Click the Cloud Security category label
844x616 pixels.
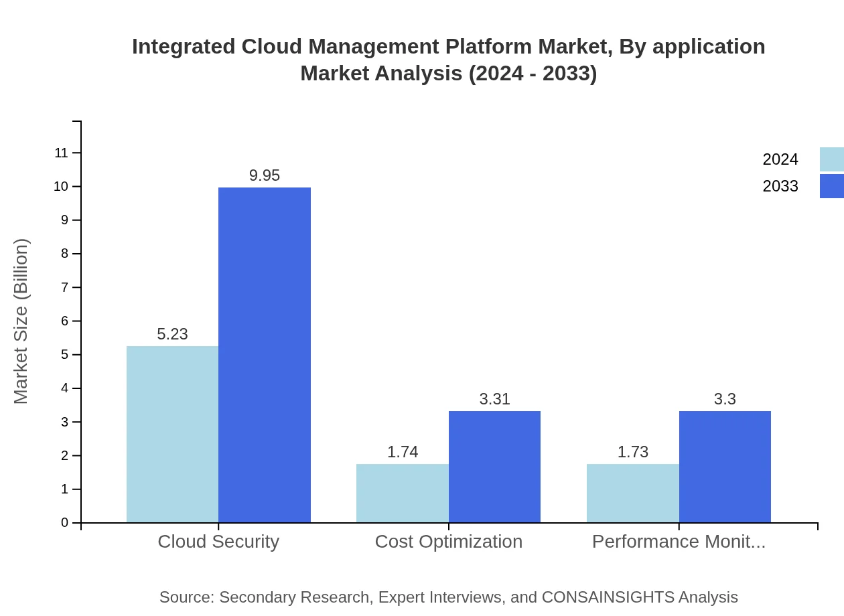[x=218, y=542]
